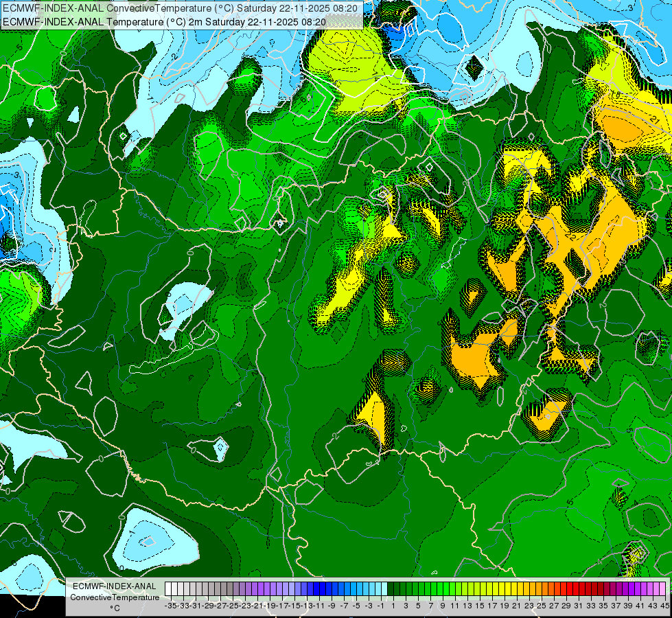Click the legend value '-1'
Viewport: 672px width, 618px height.
click(x=380, y=606)
